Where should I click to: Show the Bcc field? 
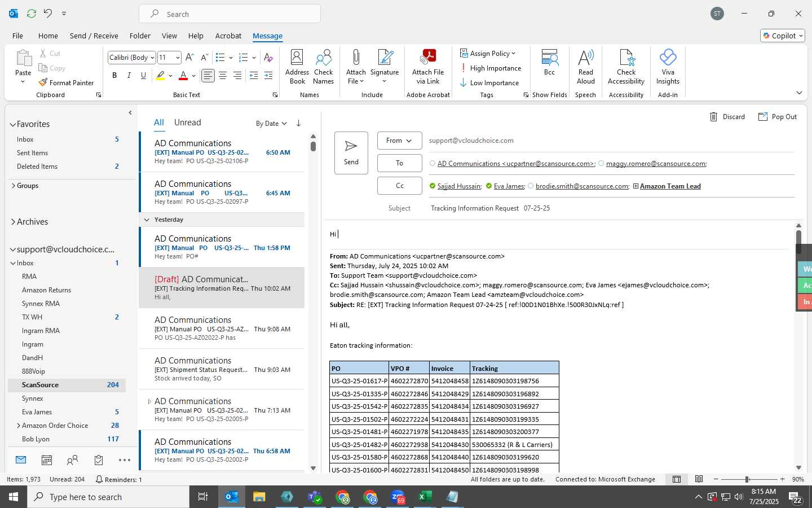click(549, 62)
